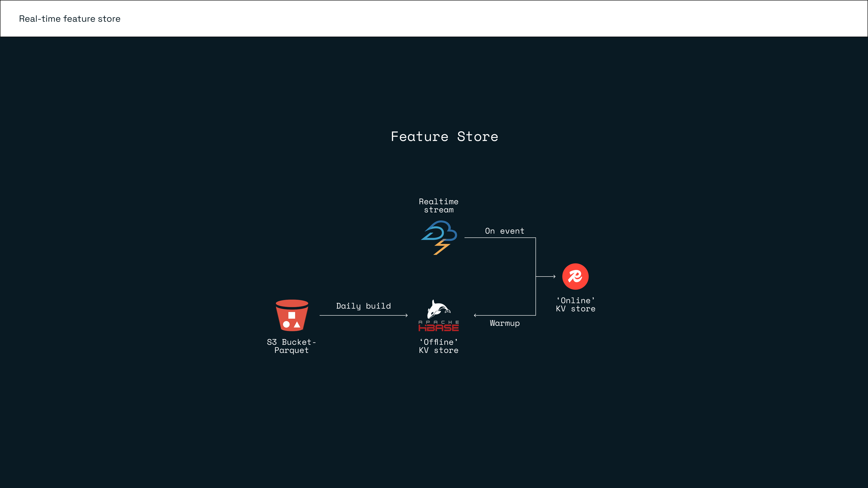Select the arrow entering the online KV store
The height and width of the screenshot is (488, 868).
545,277
